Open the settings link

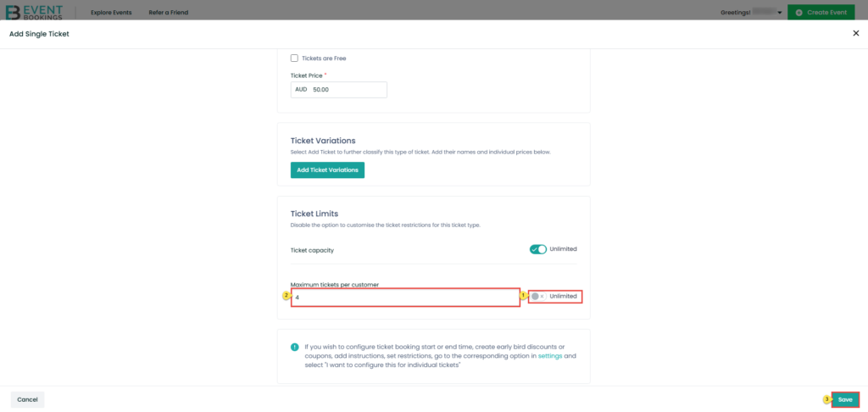click(549, 356)
